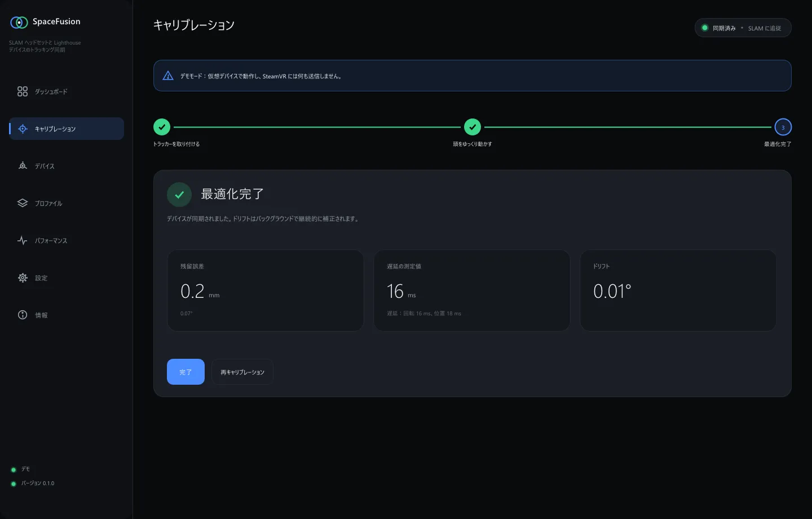Click the ドリフト label
The height and width of the screenshot is (519, 812).
601,266
